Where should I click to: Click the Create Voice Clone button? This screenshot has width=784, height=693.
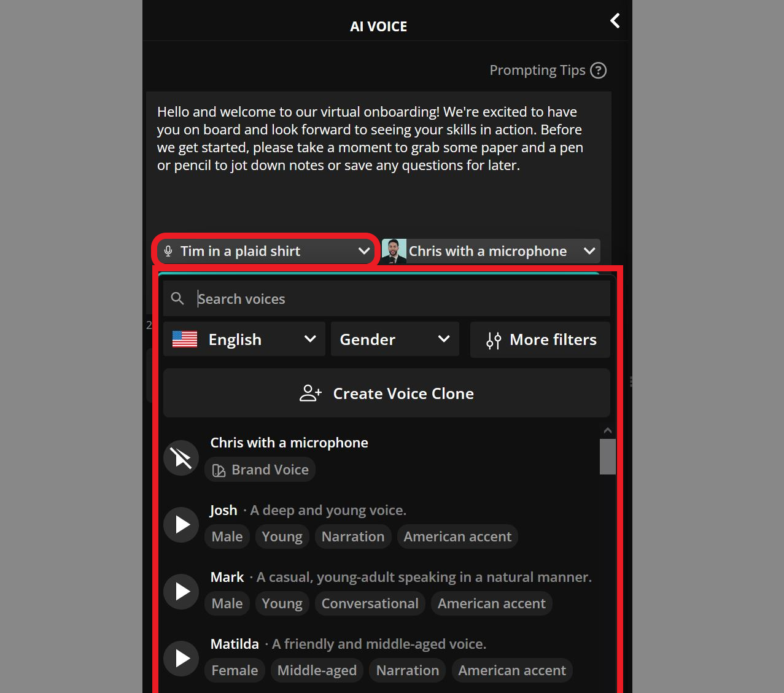[386, 393]
